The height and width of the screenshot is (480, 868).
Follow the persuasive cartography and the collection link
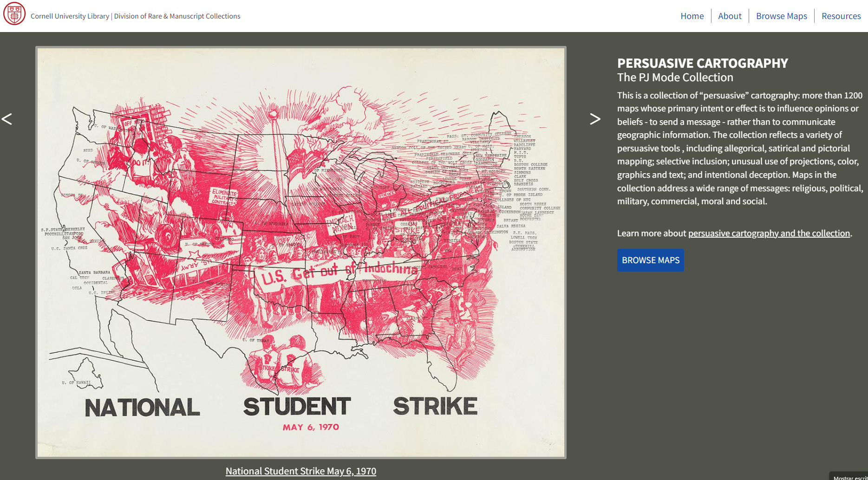point(769,233)
